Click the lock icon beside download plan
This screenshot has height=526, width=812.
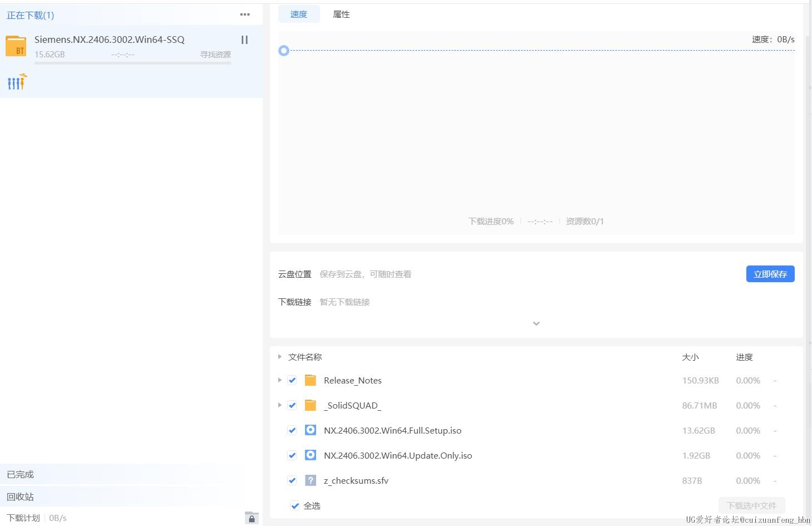252,518
